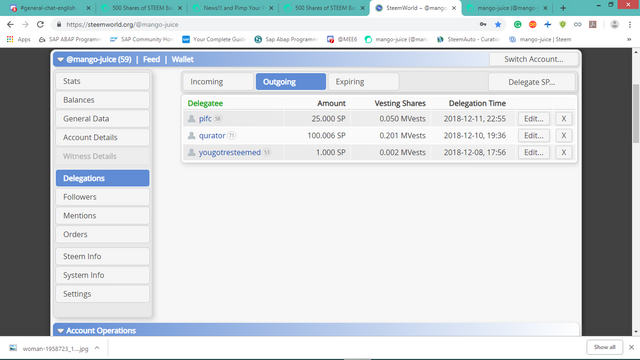Click the browser forward arrow
640x360 pixels.
click(25, 24)
